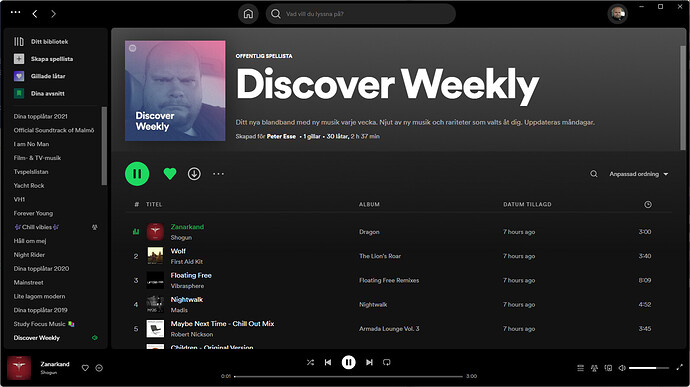The width and height of the screenshot is (690, 387).
Task: Select track Maybe Next Time - Chill Out Mix
Action: (222, 324)
